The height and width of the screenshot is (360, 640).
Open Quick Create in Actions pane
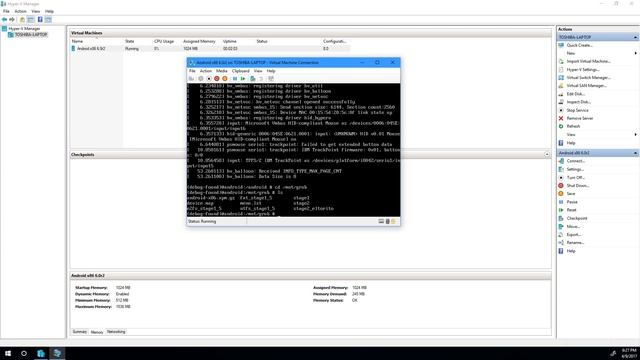point(579,45)
